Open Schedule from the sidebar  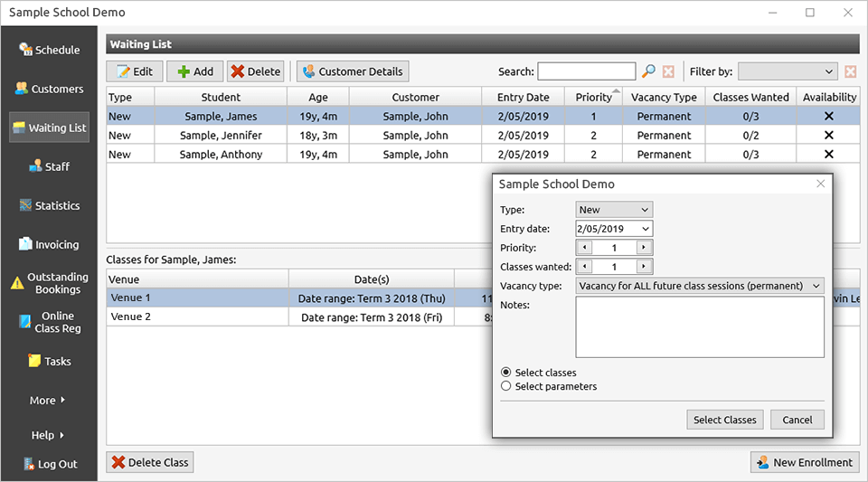tap(50, 50)
